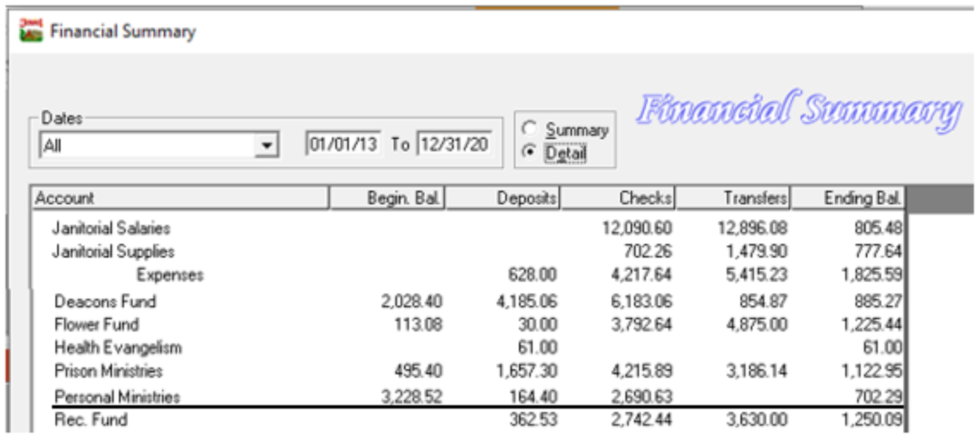The width and height of the screenshot is (980, 445).
Task: Open the Dates dropdown arrow
Action: [x=266, y=145]
